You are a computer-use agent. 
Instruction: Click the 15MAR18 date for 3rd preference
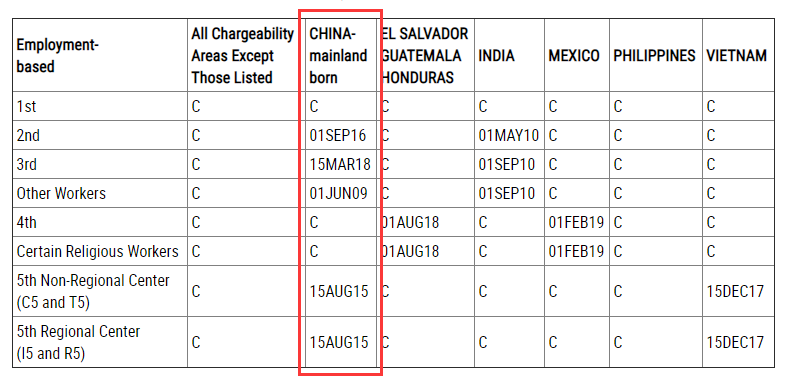tap(340, 165)
